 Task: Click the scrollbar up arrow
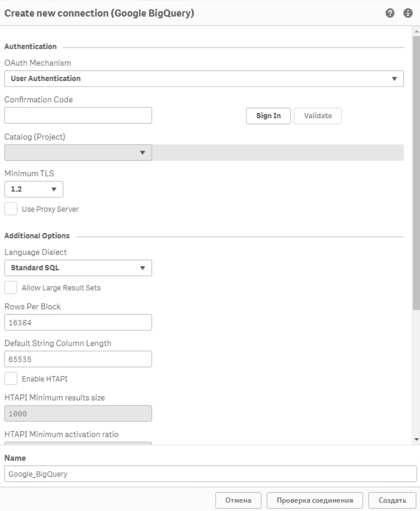coord(416,32)
